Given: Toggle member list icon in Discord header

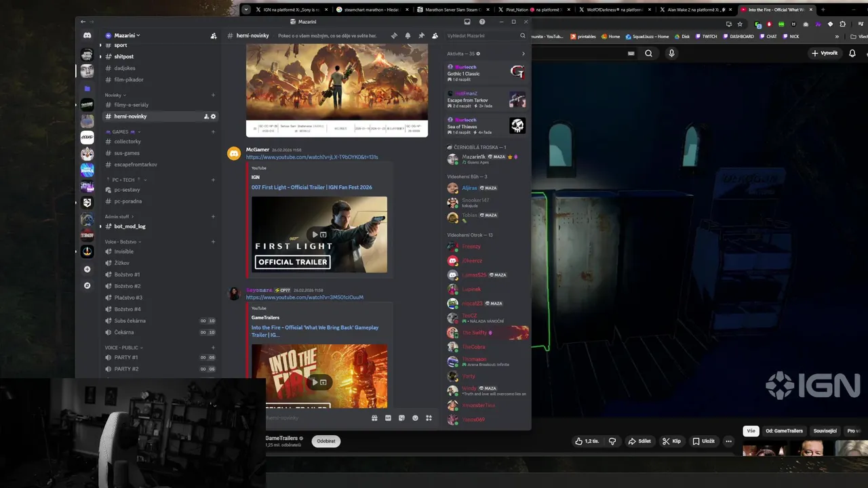Looking at the screenshot, I should click(435, 35).
